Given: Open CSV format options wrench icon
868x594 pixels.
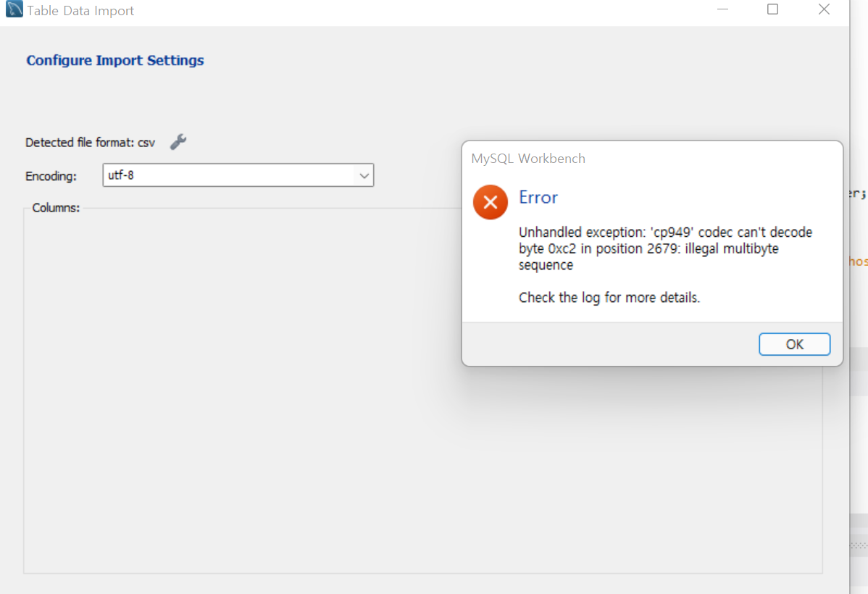Looking at the screenshot, I should tap(178, 142).
